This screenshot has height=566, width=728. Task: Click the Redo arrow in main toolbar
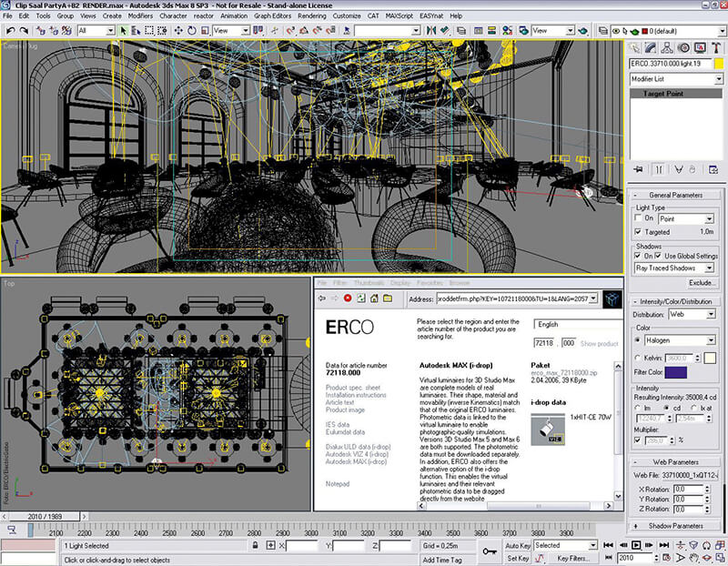click(24, 31)
